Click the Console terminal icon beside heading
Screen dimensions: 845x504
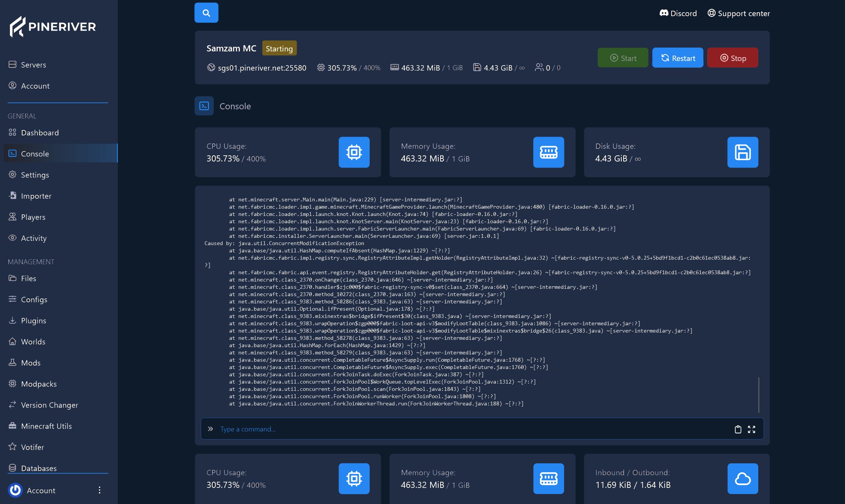coord(204,106)
